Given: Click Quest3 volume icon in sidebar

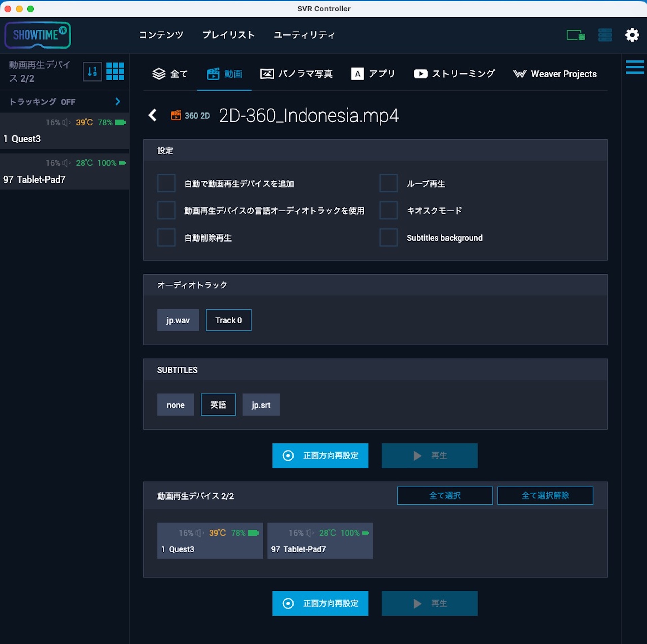Looking at the screenshot, I should click(66, 122).
